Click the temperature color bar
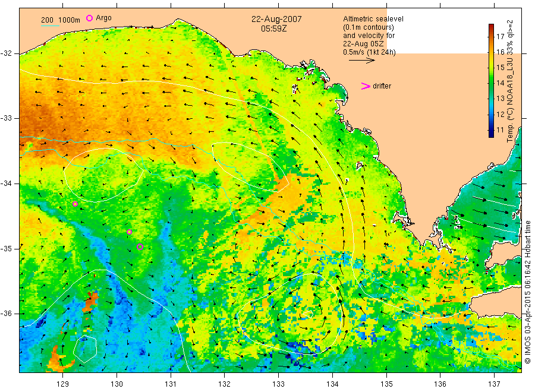Screen dimensions: 535x392 492,81
